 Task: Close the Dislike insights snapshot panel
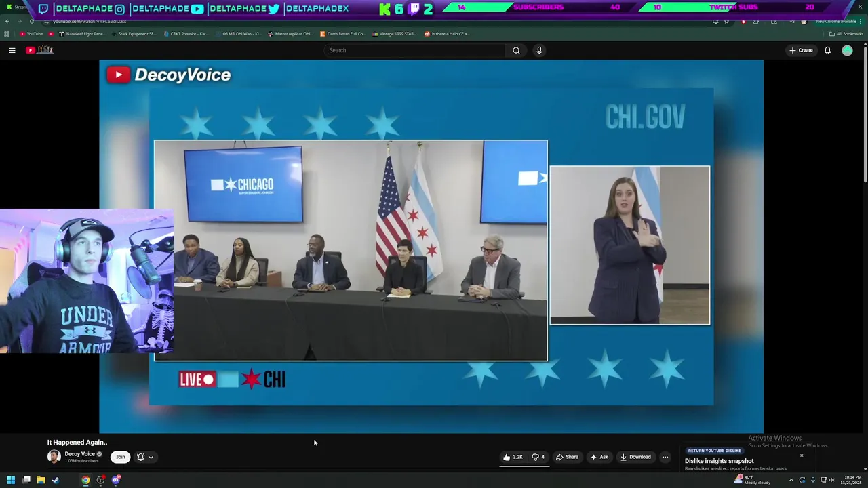(x=802, y=455)
